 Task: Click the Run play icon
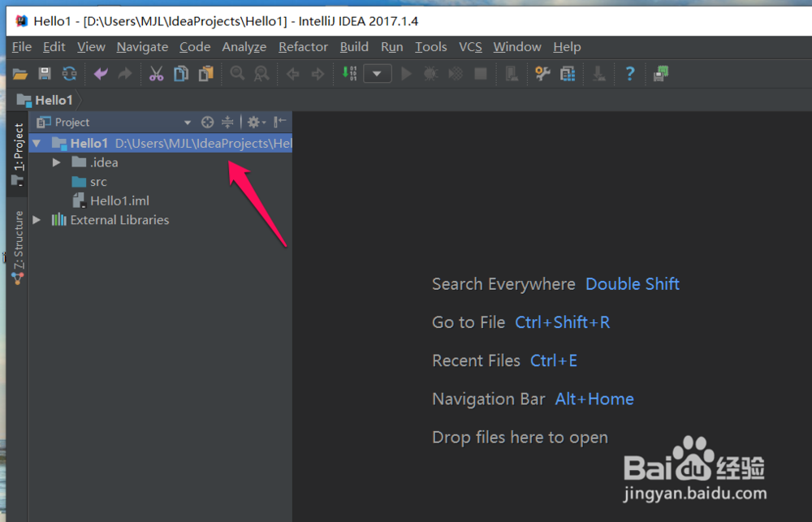(x=407, y=74)
